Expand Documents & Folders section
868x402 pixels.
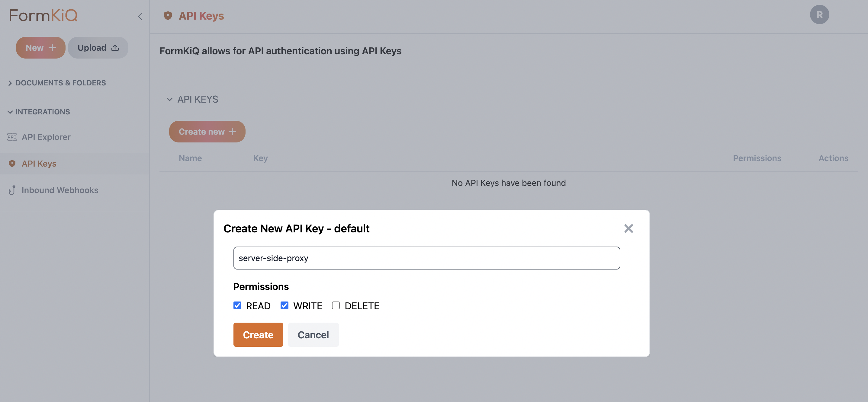click(56, 83)
